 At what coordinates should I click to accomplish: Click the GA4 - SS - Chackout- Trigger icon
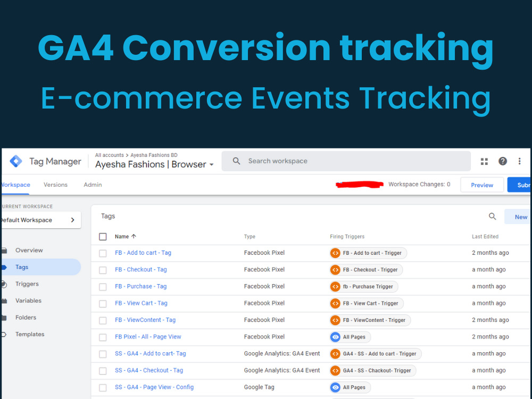335,370
